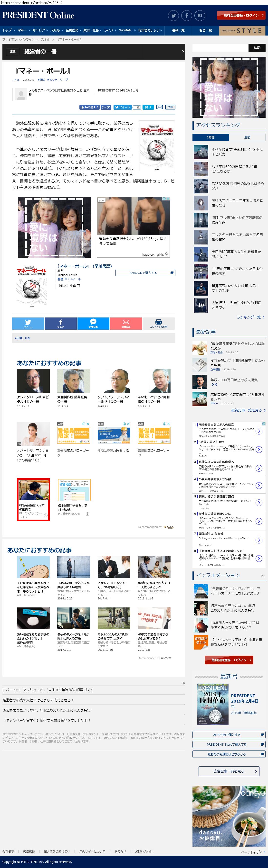Click the small B! 0 Hatena bookmark button
This screenshot has width=268, height=868.
[x=148, y=107]
